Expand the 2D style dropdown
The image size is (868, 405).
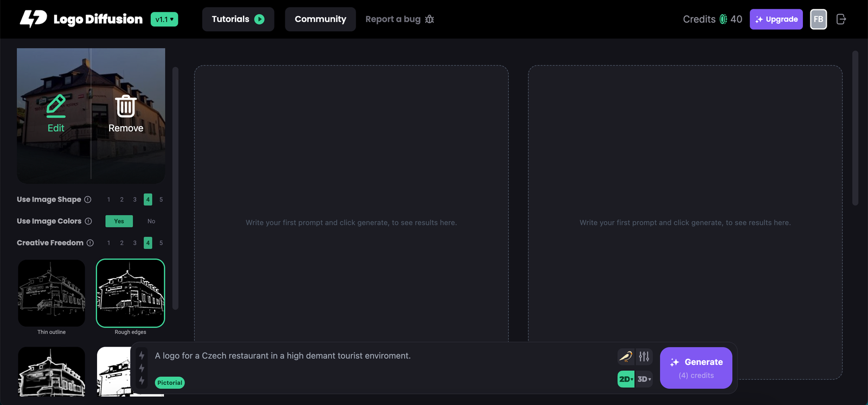tap(626, 379)
